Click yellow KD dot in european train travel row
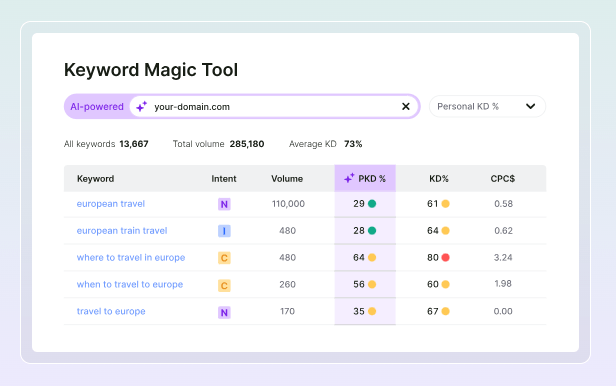 click(446, 231)
